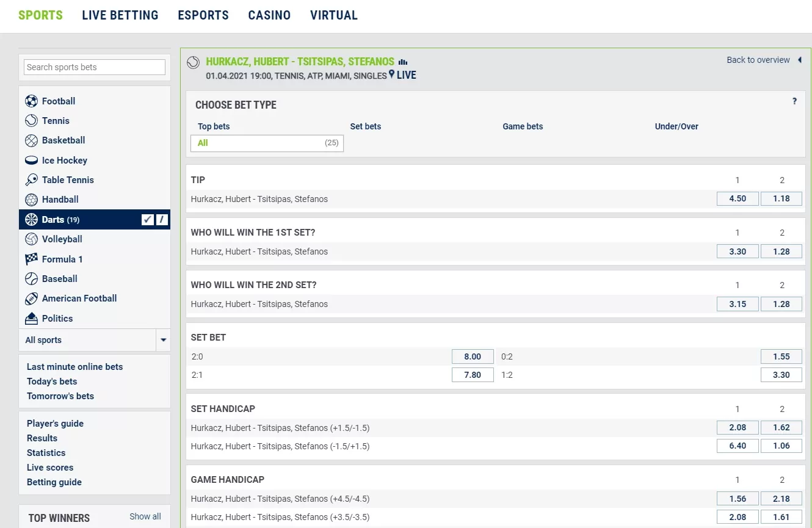Pick TIP odds 4.50 for Hurkacz
The image size is (812, 528).
(x=738, y=198)
